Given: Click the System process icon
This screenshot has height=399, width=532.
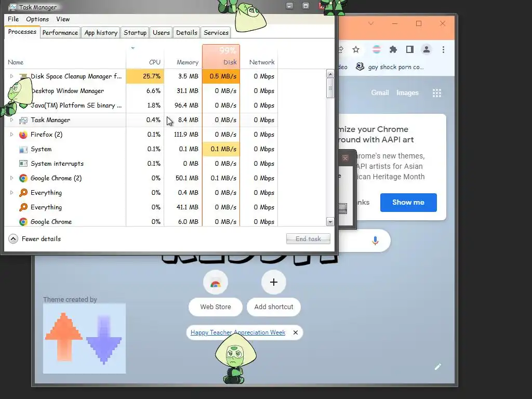Looking at the screenshot, I should coord(23,149).
